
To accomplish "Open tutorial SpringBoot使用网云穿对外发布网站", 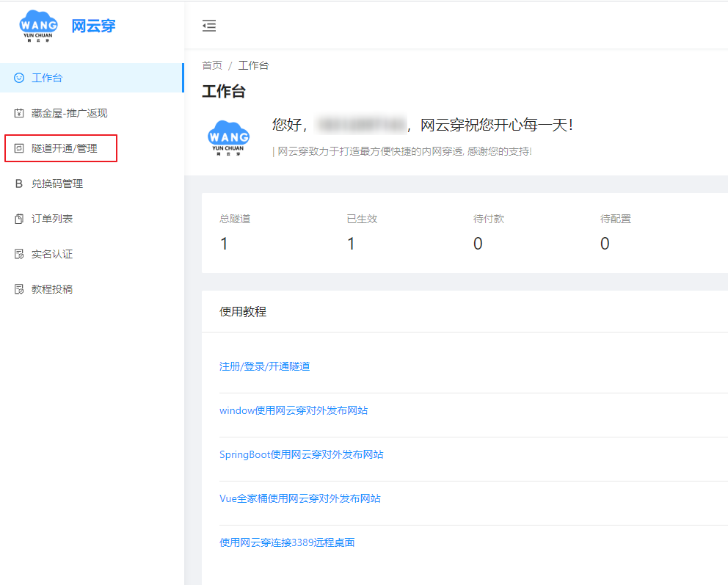I will tap(302, 454).
